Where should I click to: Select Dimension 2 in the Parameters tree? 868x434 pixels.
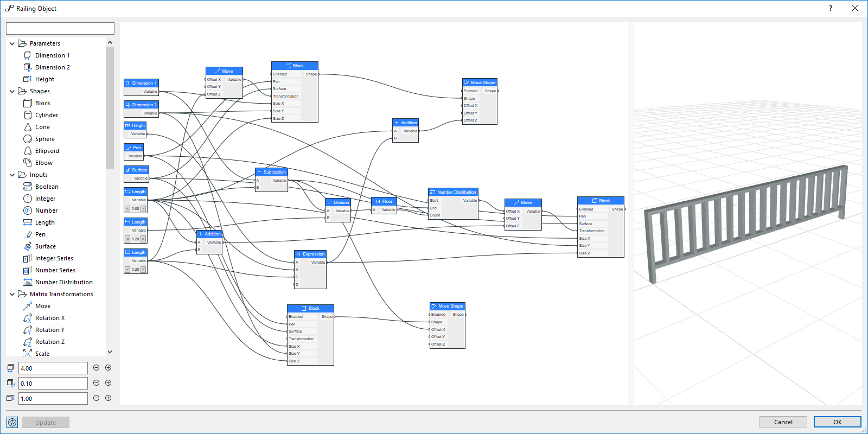tap(52, 67)
